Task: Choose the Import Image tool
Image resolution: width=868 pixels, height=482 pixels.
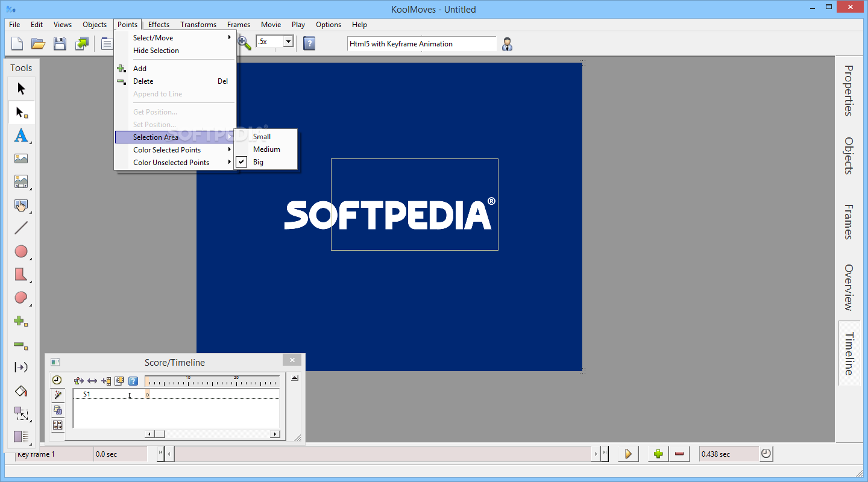Action: (x=21, y=159)
